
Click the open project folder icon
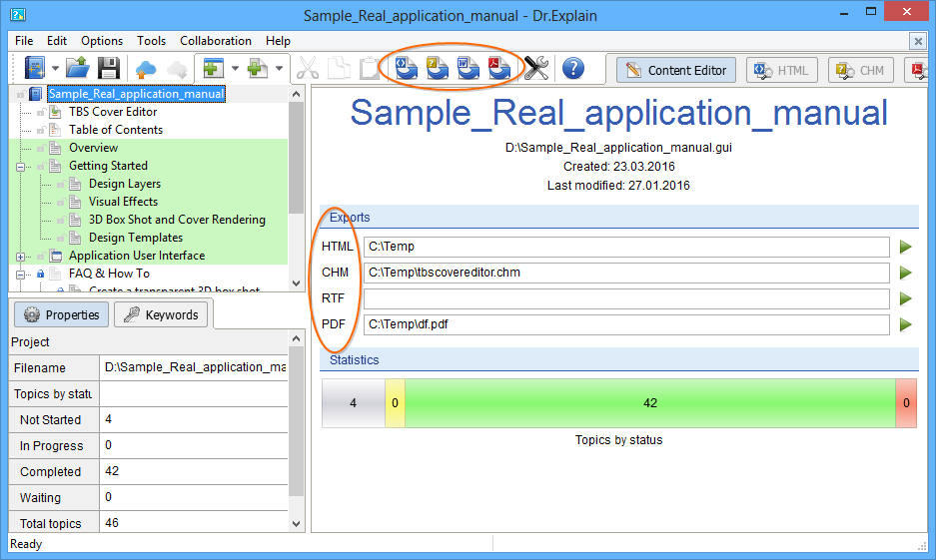pos(78,68)
